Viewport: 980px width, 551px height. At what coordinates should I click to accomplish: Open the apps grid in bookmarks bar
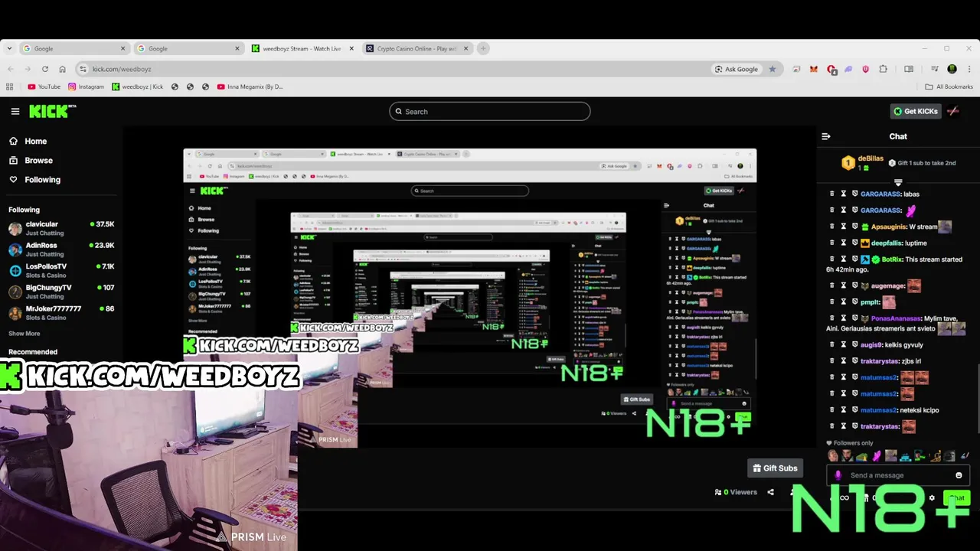10,86
